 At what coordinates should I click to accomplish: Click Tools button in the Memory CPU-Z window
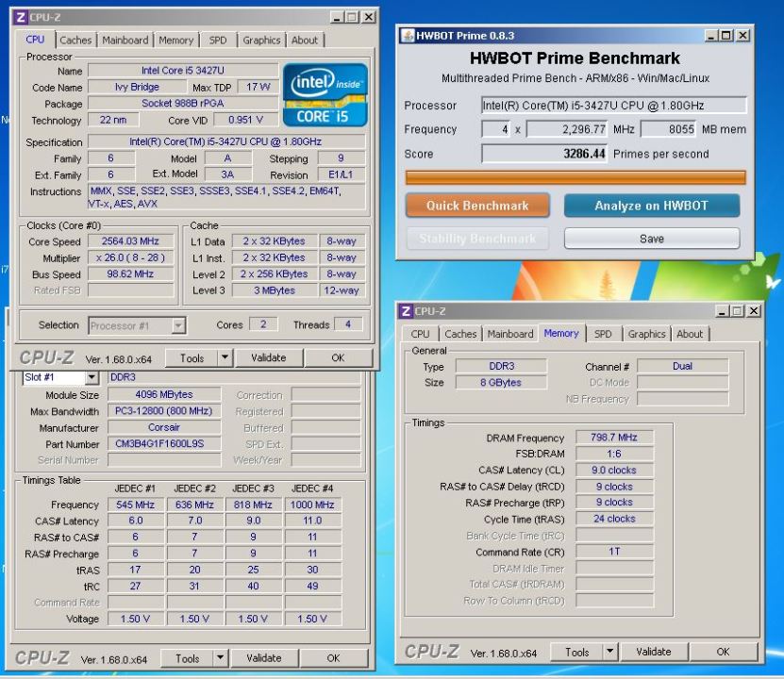click(577, 652)
